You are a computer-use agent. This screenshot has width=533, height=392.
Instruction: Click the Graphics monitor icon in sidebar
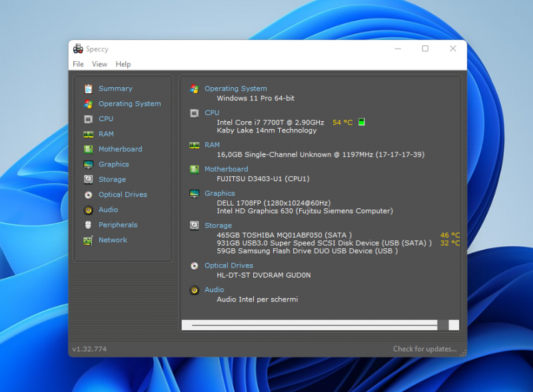click(x=88, y=164)
